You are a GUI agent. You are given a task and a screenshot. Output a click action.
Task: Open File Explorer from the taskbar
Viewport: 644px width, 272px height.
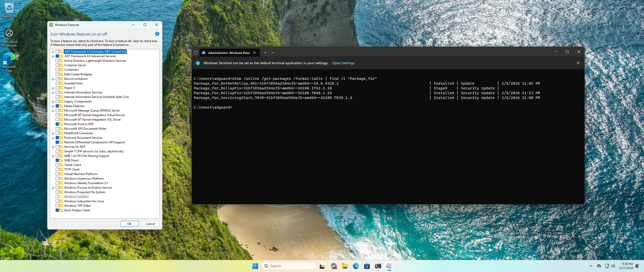(x=345, y=266)
